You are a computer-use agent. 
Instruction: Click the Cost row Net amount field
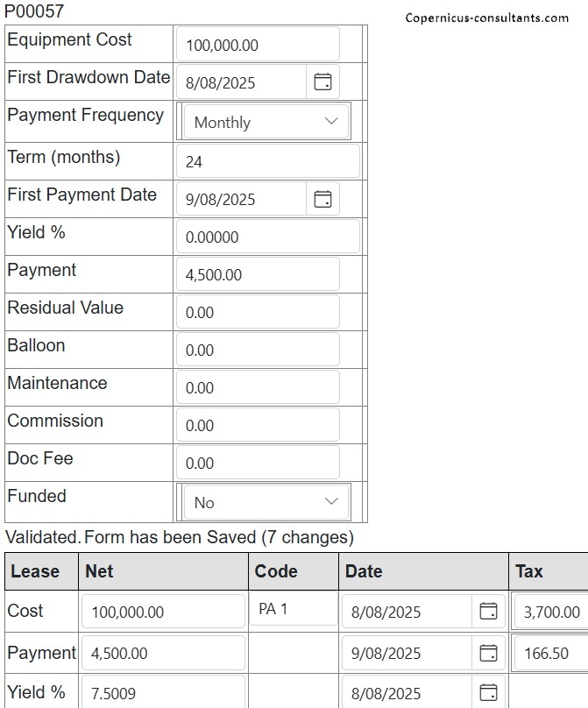(x=163, y=612)
